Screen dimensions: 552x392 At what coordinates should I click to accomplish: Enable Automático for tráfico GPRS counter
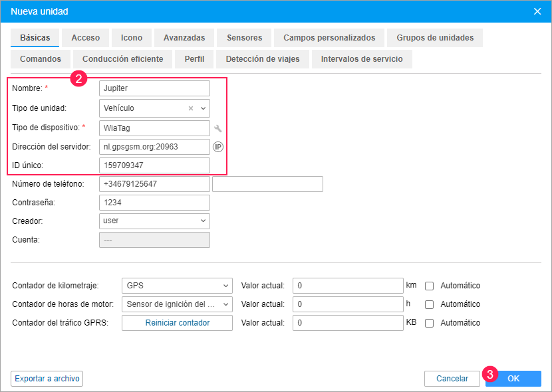click(x=429, y=323)
